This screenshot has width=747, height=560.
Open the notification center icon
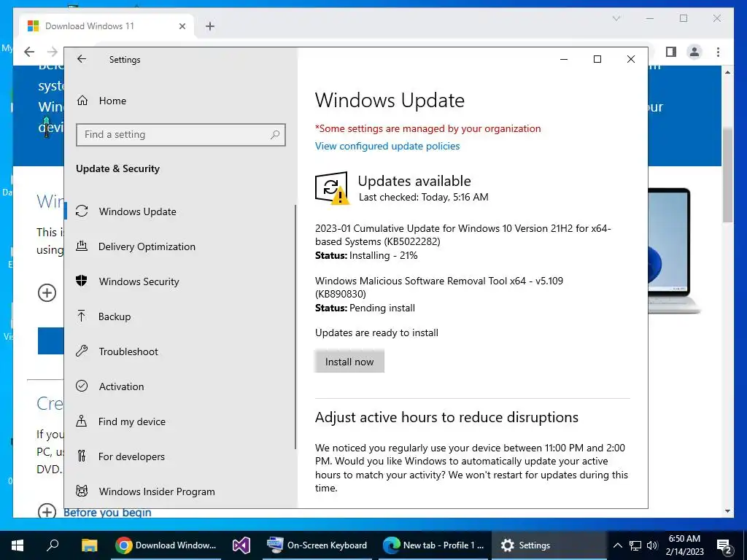click(724, 545)
